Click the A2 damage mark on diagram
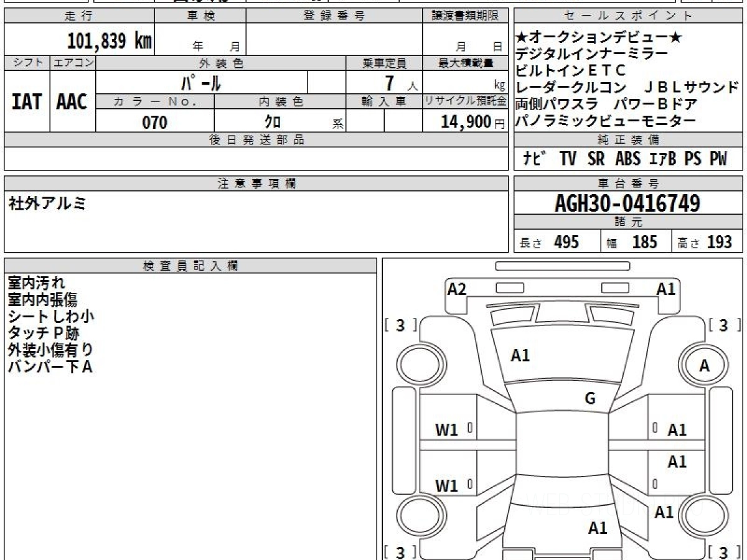Image resolution: width=747 pixels, height=560 pixels. point(457,289)
